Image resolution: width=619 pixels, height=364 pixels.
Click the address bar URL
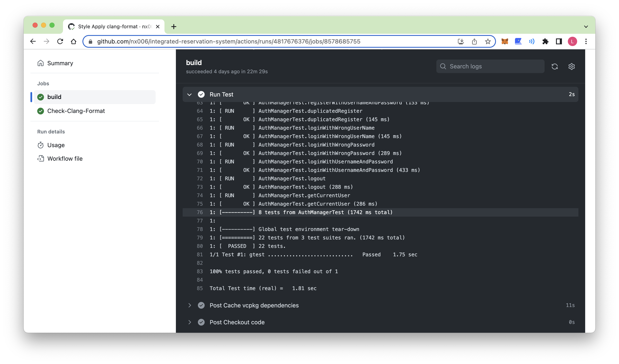pos(229,41)
